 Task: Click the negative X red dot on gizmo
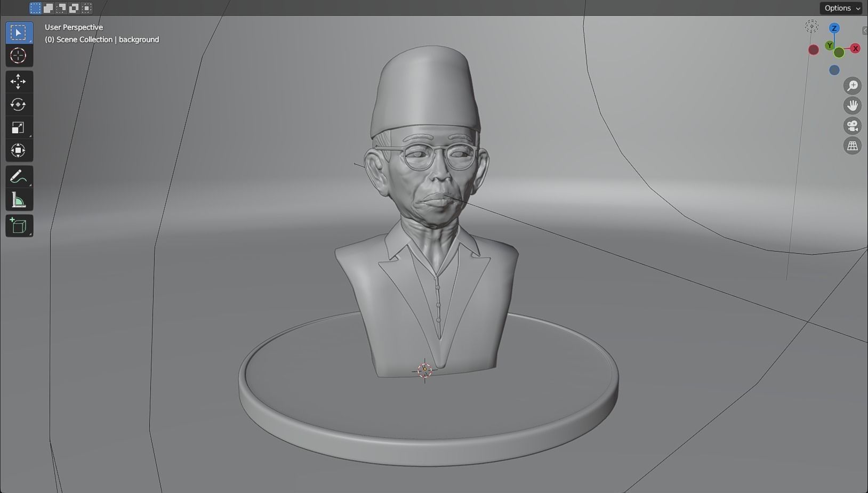pos(814,50)
